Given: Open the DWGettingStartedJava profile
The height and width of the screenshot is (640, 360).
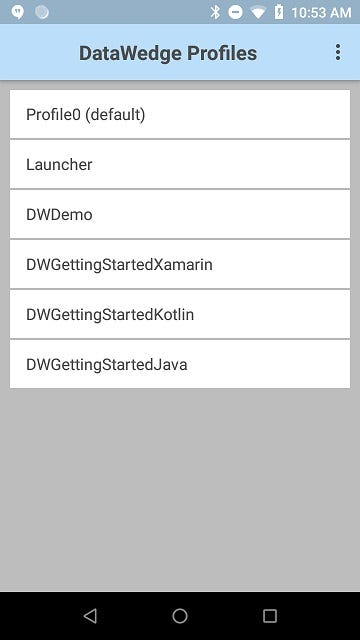Looking at the screenshot, I should (x=180, y=364).
